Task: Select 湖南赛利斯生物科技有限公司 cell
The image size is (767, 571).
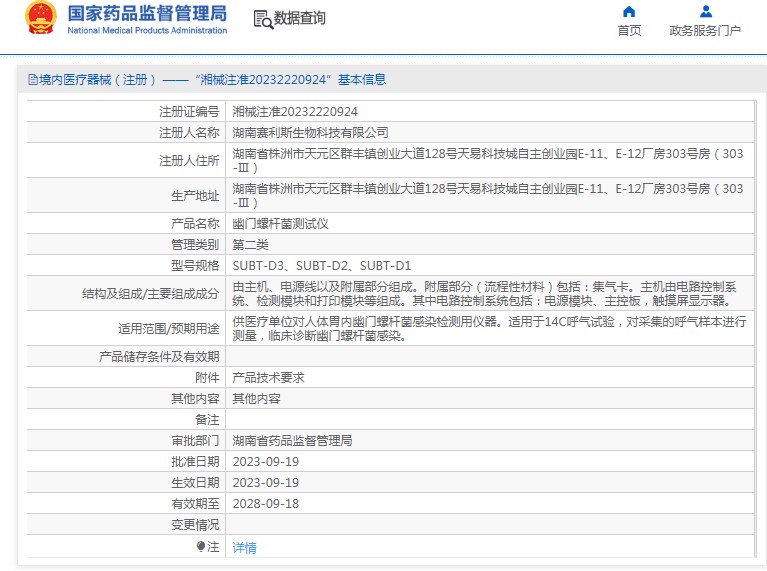Action: click(310, 133)
